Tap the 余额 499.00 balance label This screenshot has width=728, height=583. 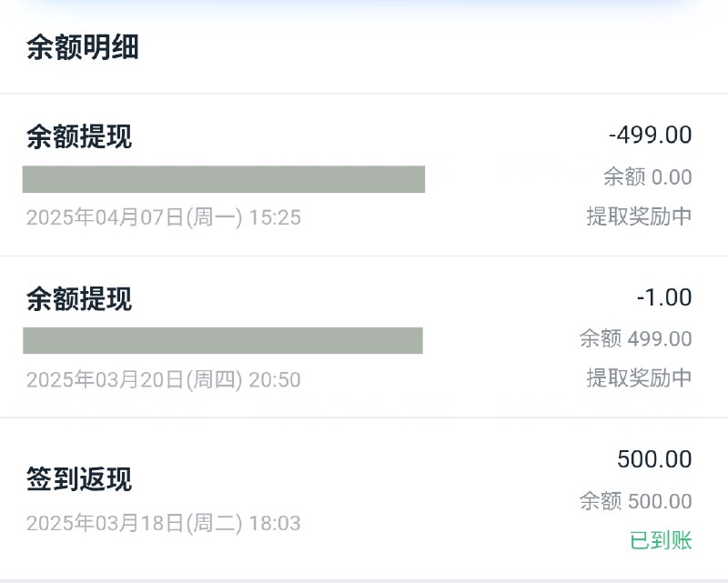637,339
